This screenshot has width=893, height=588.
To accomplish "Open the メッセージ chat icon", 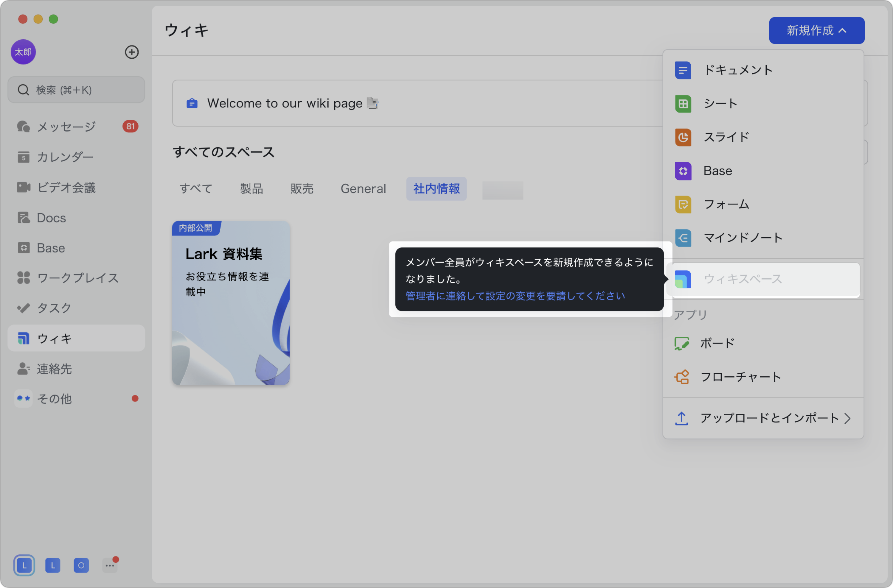I will (23, 126).
